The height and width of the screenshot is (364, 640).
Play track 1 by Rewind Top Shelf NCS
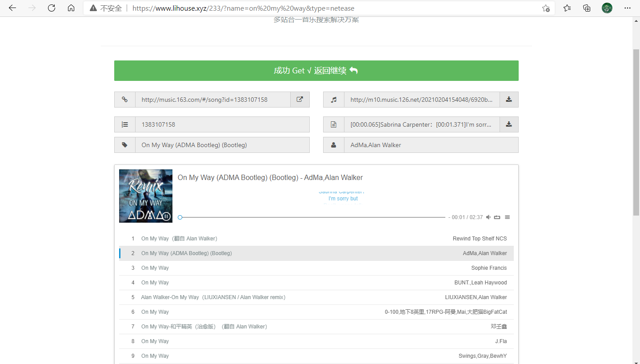click(x=316, y=239)
